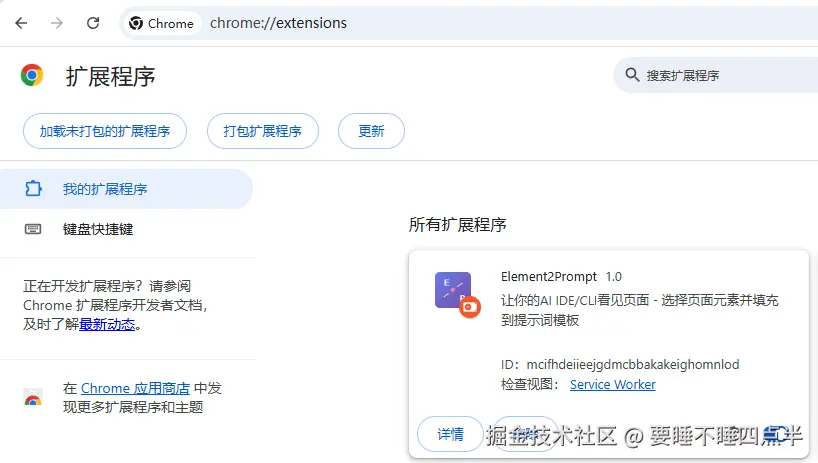818x463 pixels.
Task: Click the magnifier icon in extension search
Action: click(632, 75)
